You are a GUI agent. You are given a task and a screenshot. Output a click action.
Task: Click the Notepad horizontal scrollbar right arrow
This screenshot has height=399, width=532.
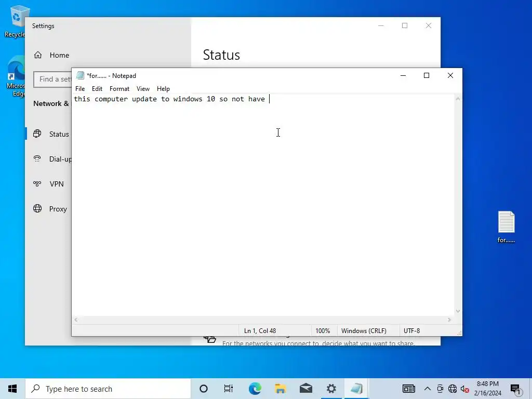point(449,320)
